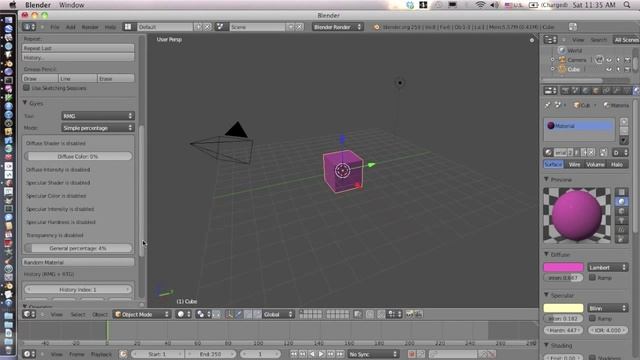The width and height of the screenshot is (640, 360).
Task: Enable Use Sketching Sessions checkbox
Action: pos(27,88)
